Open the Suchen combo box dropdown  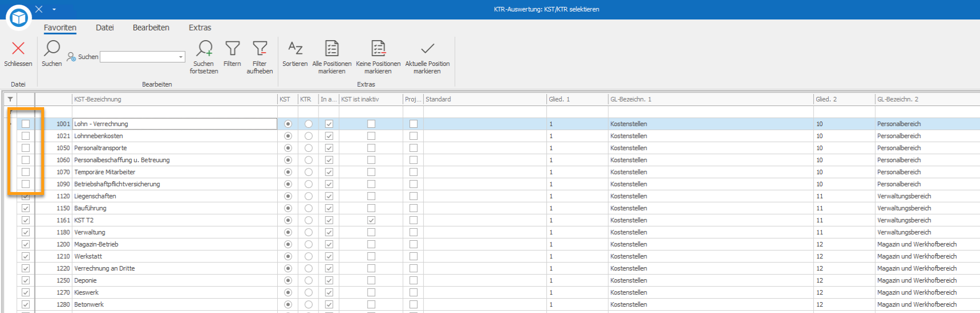181,57
